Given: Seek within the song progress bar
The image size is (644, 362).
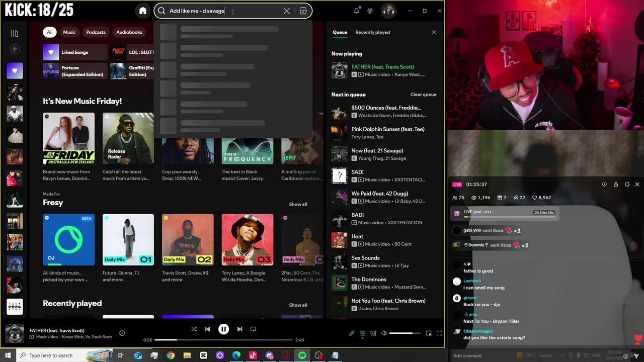Looking at the screenshot, I should click(223, 340).
